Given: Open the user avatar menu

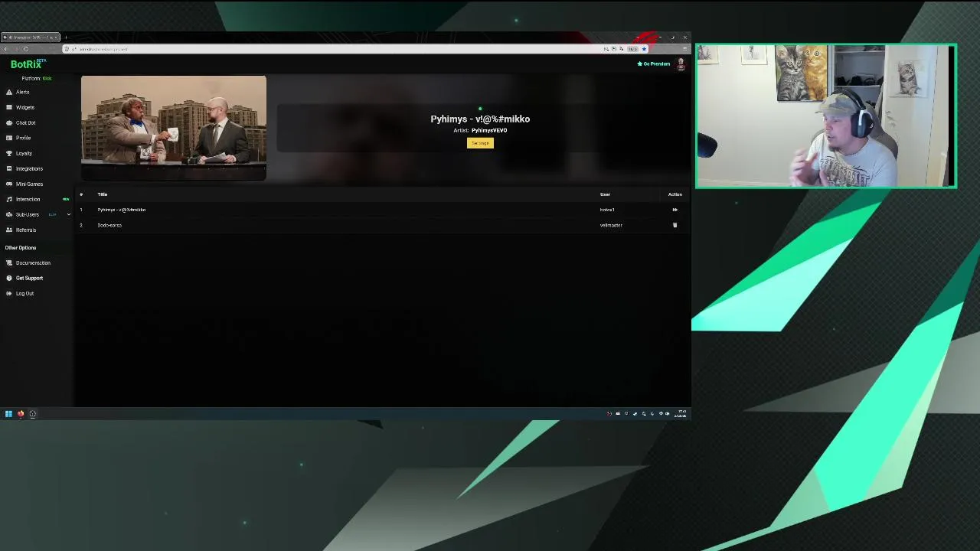Looking at the screenshot, I should pos(681,64).
